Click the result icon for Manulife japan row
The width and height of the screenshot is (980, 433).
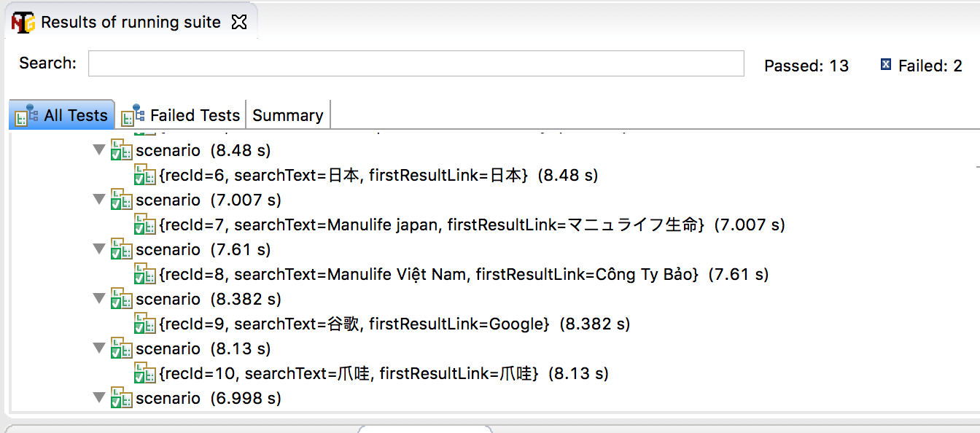[x=144, y=225]
